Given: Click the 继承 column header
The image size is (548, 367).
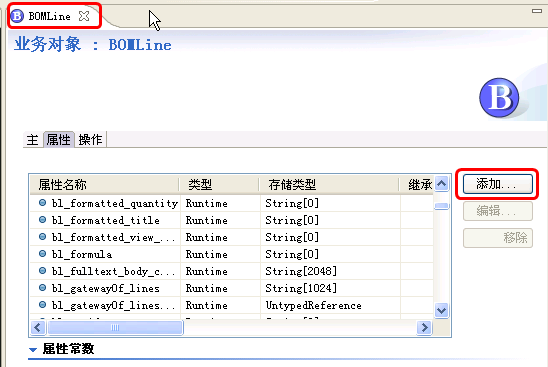Looking at the screenshot, I should [x=417, y=185].
